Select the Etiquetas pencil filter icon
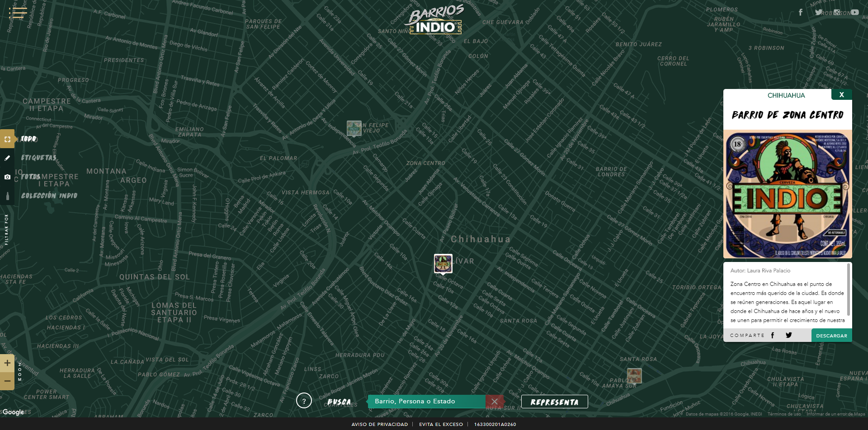The image size is (868, 430). 7,158
